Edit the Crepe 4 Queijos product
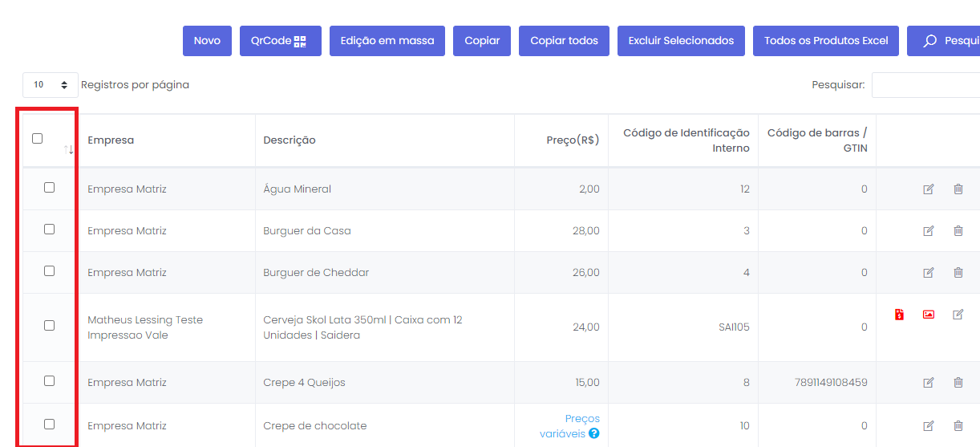Image resolution: width=980 pixels, height=447 pixels. [x=929, y=383]
